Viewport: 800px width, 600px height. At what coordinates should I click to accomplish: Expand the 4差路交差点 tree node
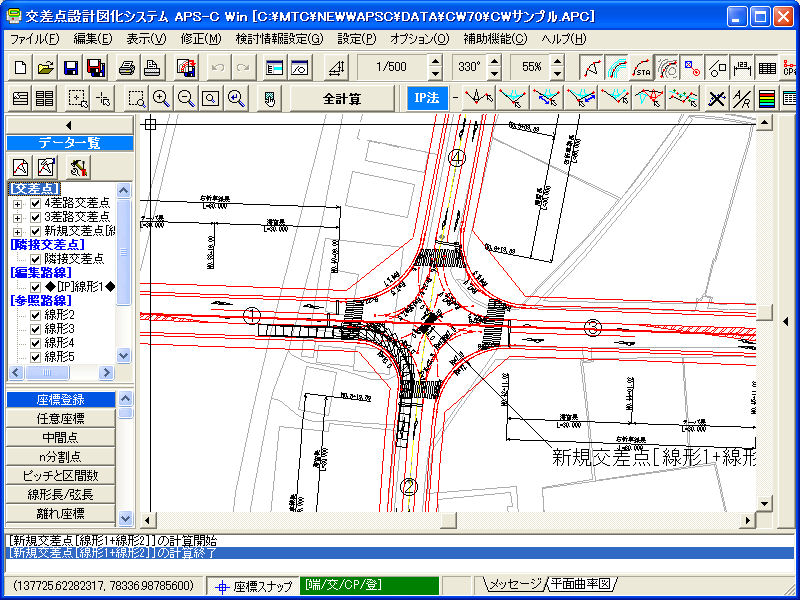pyautogui.click(x=17, y=205)
